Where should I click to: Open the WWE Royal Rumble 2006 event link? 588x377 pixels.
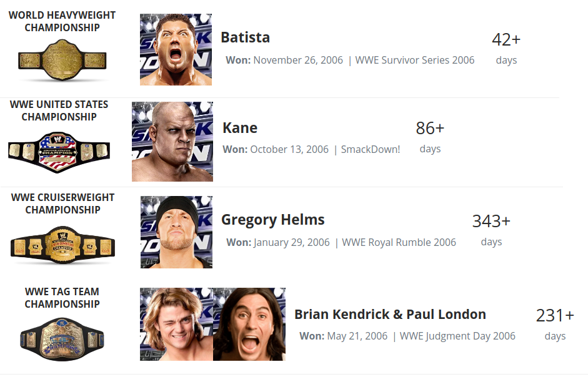(399, 242)
